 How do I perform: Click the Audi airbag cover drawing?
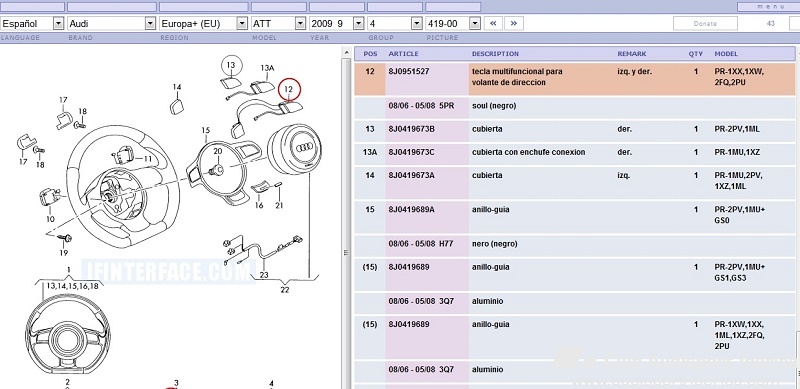click(x=295, y=148)
